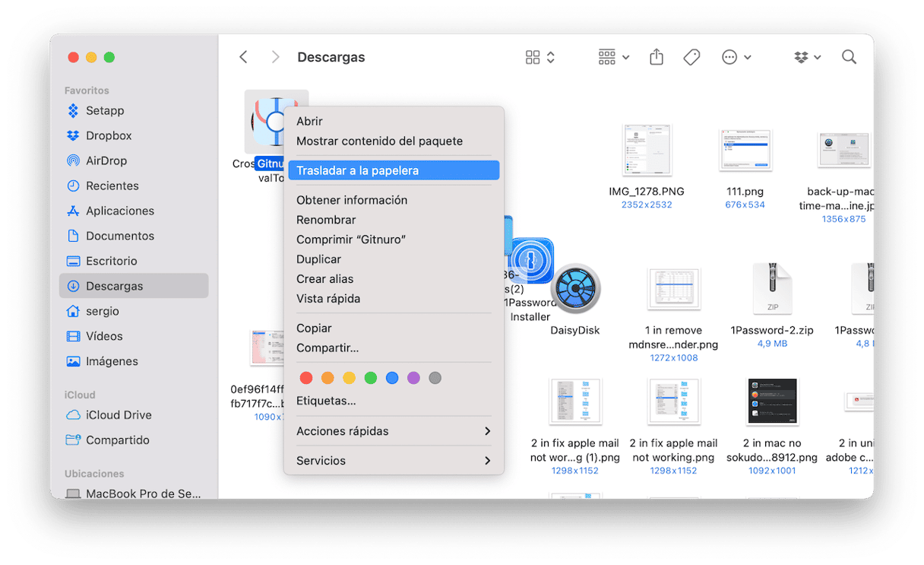Expand the Servicios submenu
Image resolution: width=924 pixels, height=565 pixels.
pos(393,461)
